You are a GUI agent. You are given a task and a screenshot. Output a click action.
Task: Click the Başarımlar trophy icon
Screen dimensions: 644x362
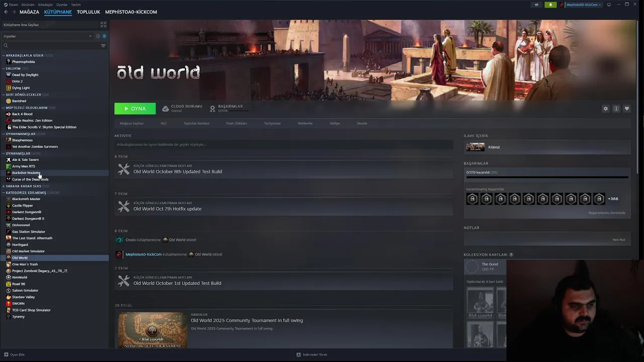coord(212,109)
